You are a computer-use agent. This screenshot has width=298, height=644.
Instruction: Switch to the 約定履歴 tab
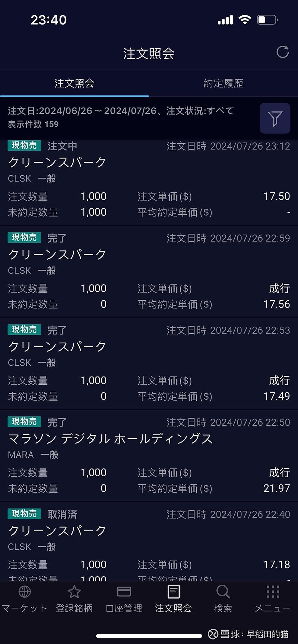pyautogui.click(x=223, y=83)
